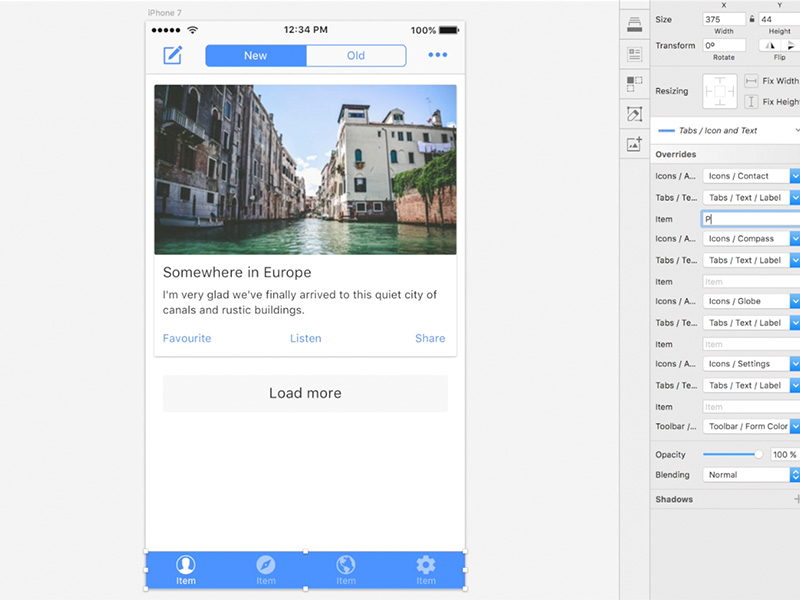Flip the layer horizontally
800x600 pixels.
point(770,45)
